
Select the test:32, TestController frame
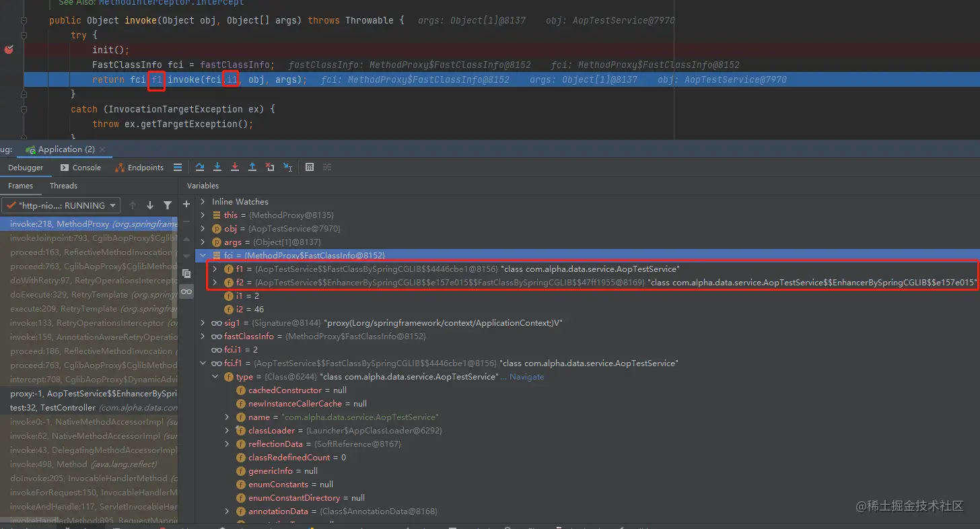[89, 408]
